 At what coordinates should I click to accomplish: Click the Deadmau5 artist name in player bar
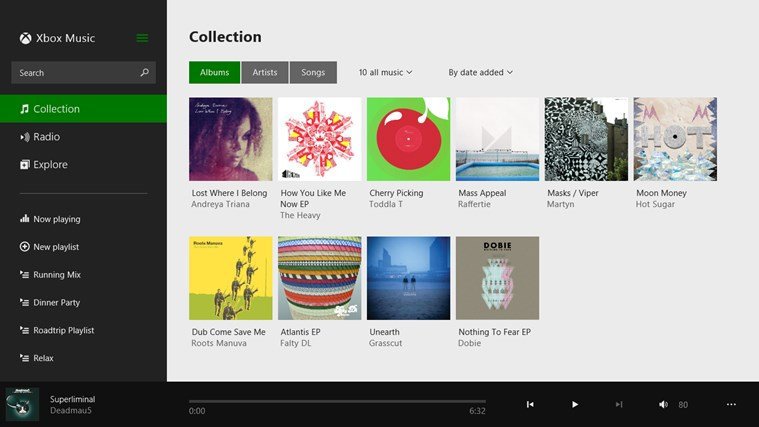point(71,411)
